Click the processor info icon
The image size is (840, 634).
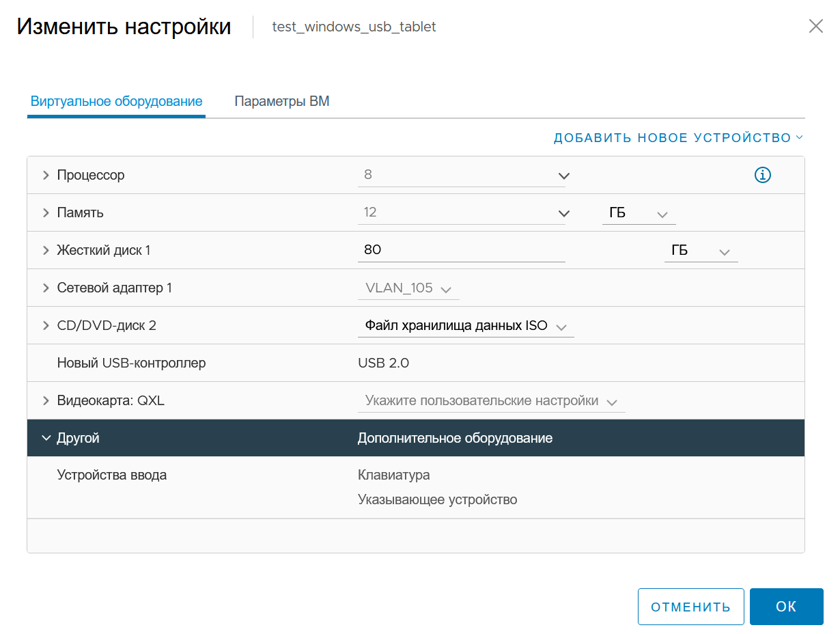pos(762,176)
